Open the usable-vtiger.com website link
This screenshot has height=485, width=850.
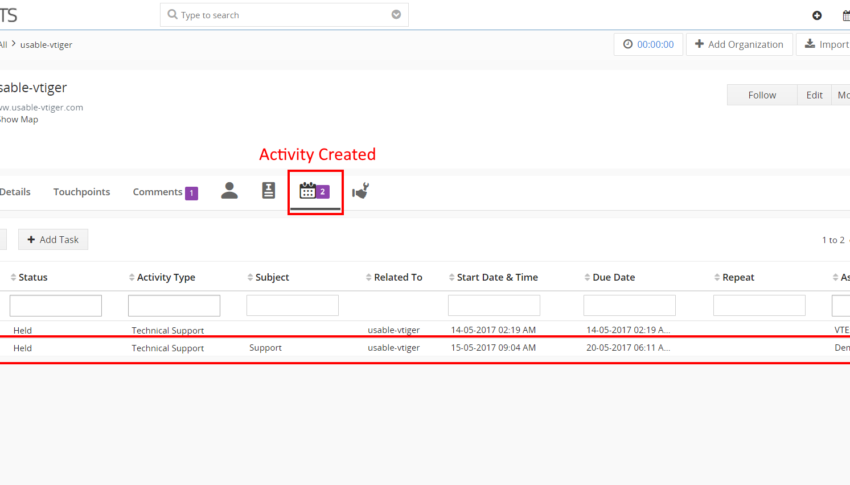click(42, 107)
